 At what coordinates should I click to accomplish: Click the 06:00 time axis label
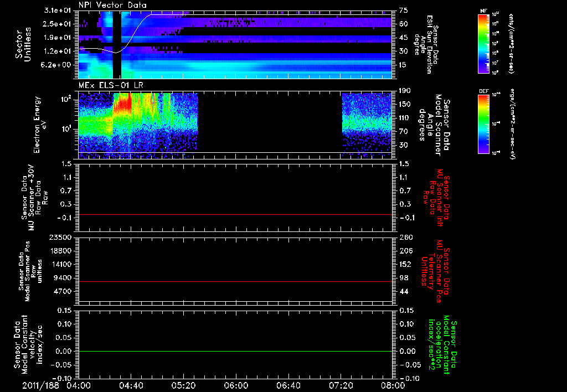tap(236, 385)
